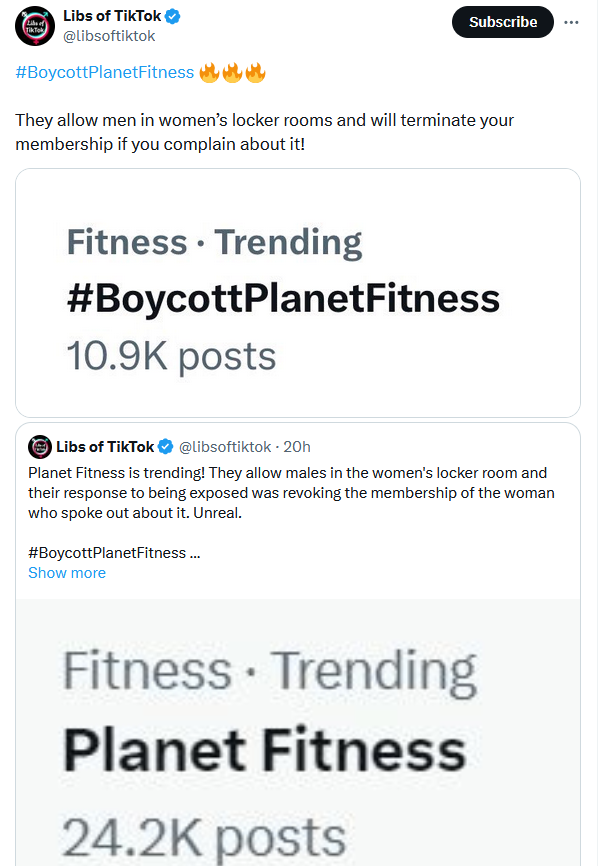Click the small avatar in quoted tweet
Viewport: 602px width, 866px height.
(x=40, y=447)
